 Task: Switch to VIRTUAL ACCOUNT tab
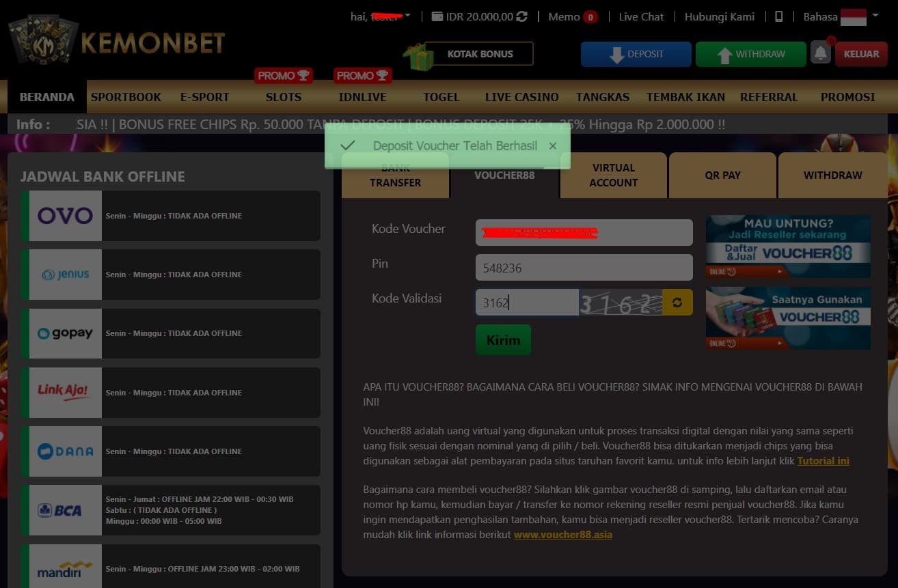(614, 175)
